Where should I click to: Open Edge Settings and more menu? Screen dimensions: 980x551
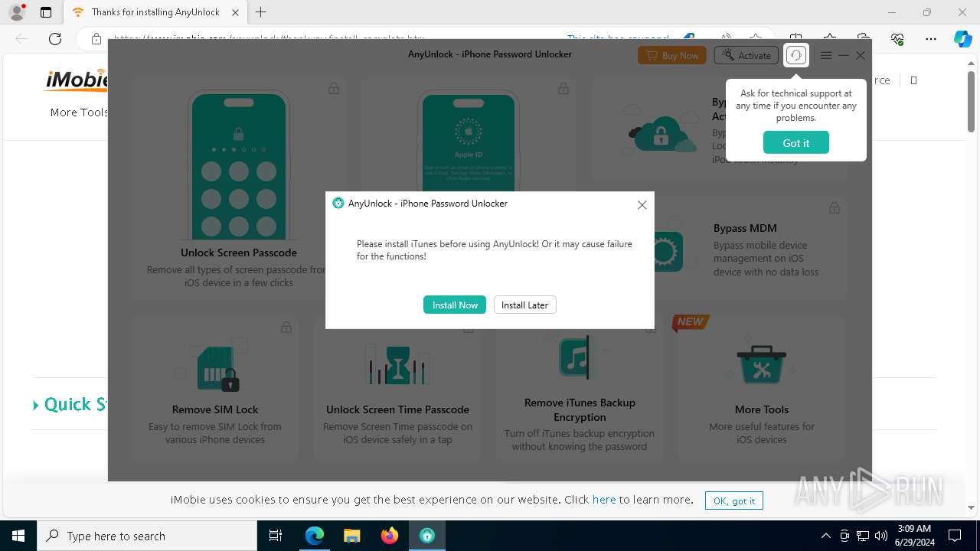coord(931,38)
